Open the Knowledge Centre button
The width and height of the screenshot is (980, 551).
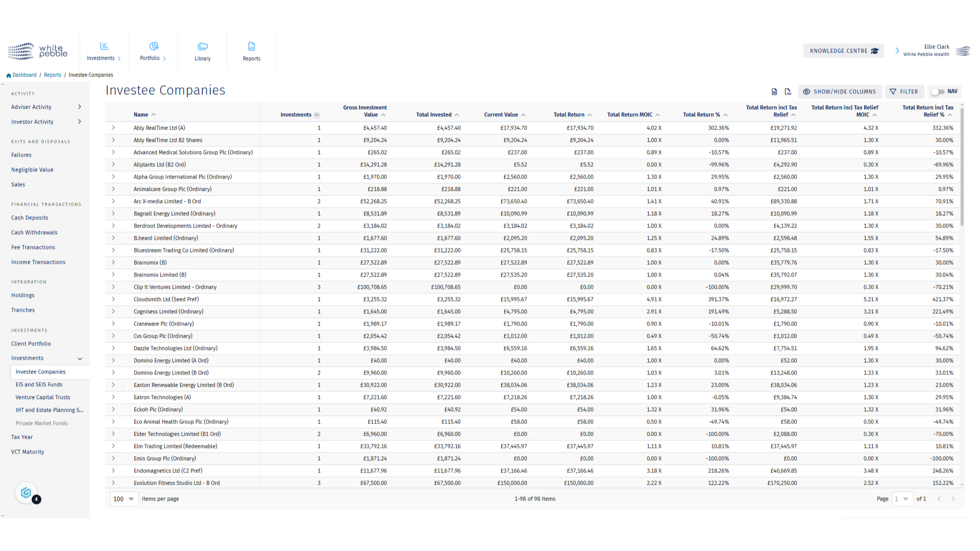click(843, 51)
